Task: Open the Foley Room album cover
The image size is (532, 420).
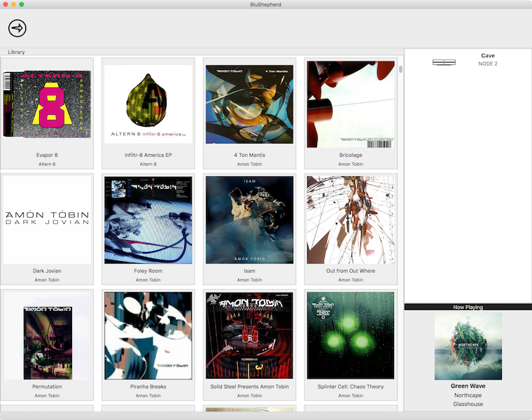Action: 148,220
